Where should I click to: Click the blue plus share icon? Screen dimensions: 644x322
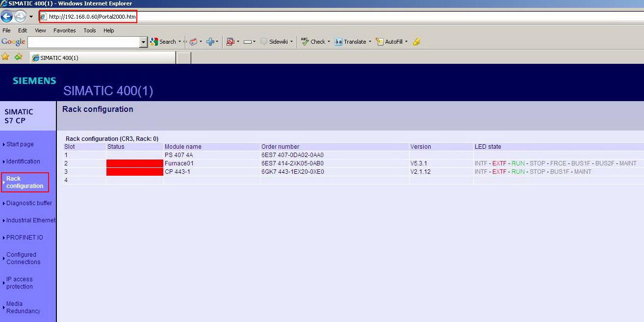210,42
